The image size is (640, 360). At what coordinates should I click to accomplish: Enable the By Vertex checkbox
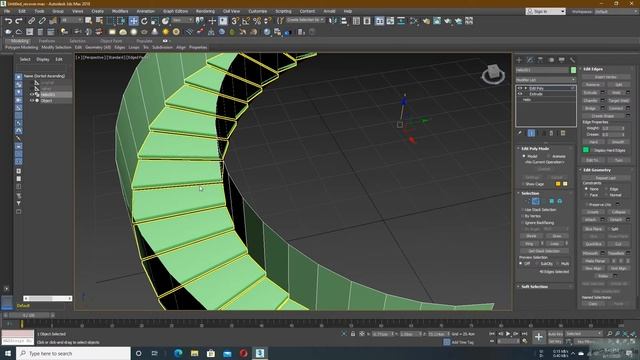pos(522,216)
